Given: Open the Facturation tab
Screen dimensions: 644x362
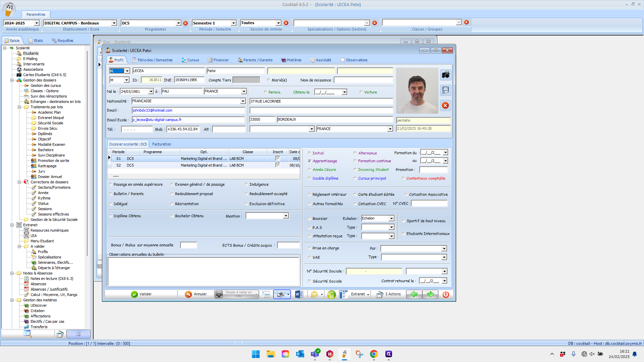Looking at the screenshot, I should (161, 144).
